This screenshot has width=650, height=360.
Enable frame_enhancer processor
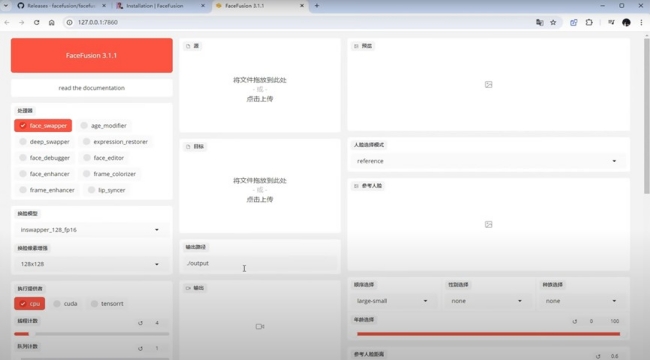pos(47,190)
